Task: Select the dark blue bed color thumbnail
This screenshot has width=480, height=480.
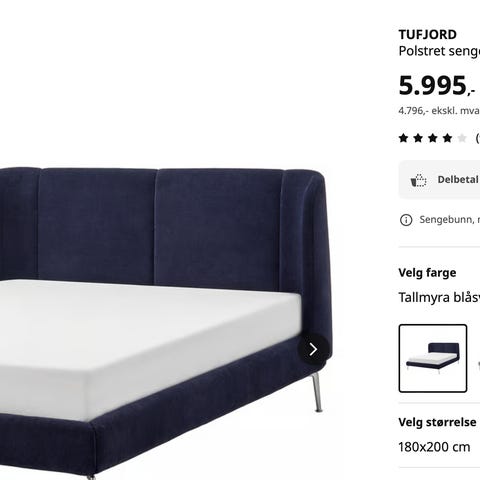Action: pyautogui.click(x=433, y=358)
